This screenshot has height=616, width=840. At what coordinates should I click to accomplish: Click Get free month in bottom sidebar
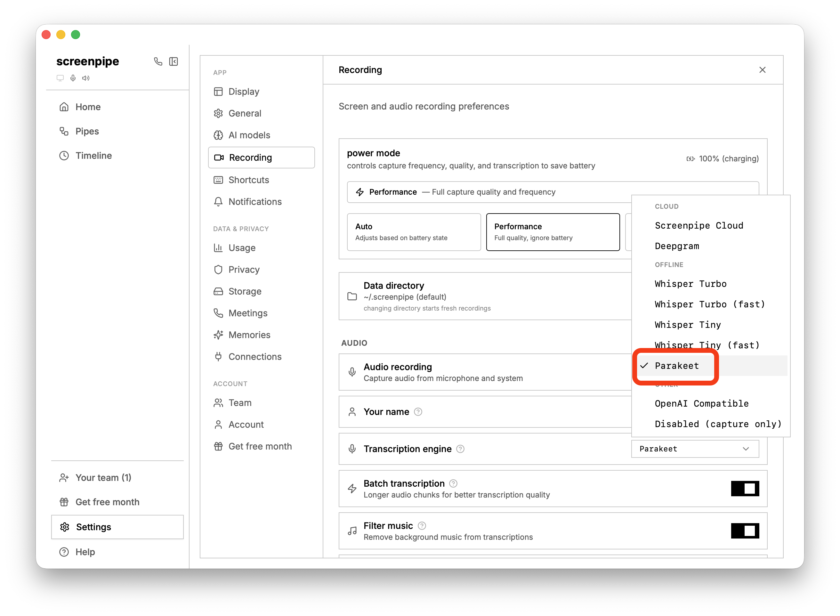(107, 502)
